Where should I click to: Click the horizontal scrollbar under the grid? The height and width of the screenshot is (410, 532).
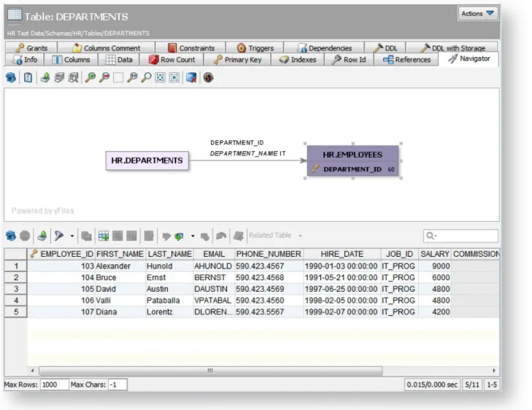(210, 371)
